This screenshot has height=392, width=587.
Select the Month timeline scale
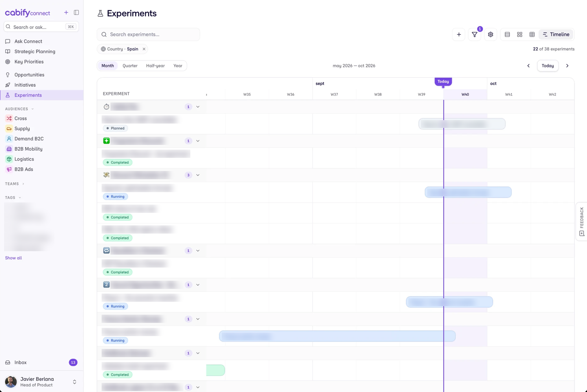point(107,66)
